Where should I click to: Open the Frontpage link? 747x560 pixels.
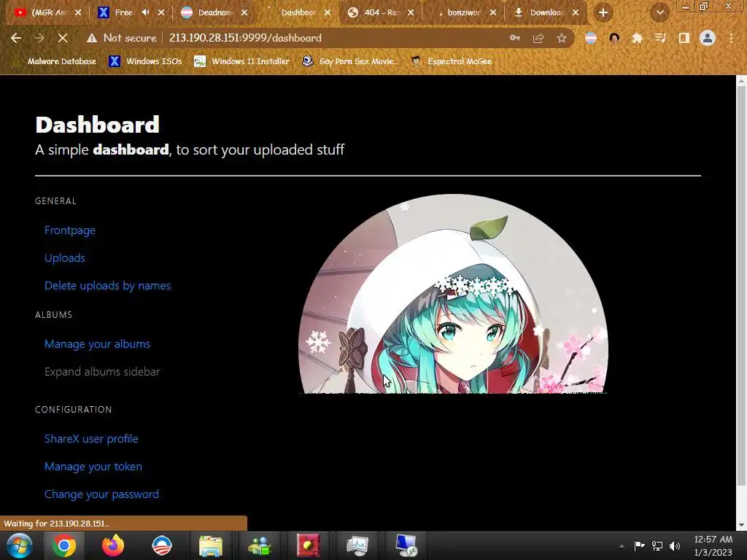[x=70, y=230]
